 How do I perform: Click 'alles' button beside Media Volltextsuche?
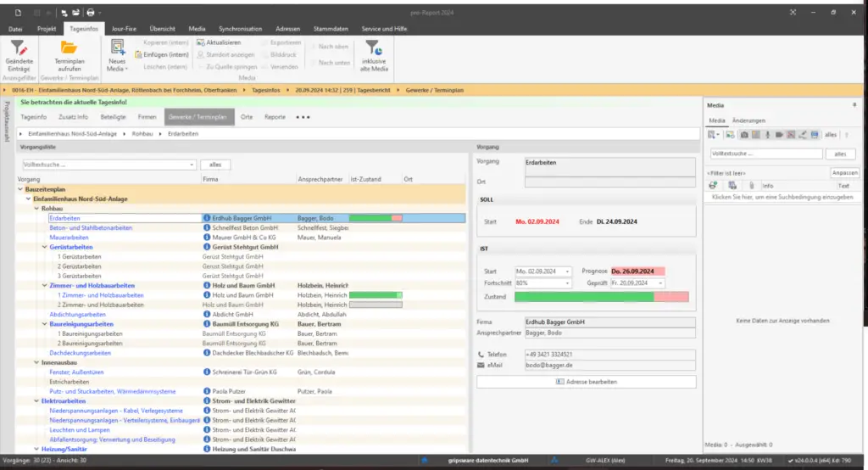840,154
